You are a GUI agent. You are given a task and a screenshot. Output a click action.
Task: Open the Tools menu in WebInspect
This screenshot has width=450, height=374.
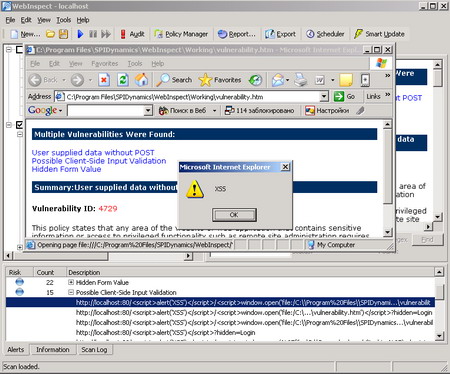tap(63, 20)
